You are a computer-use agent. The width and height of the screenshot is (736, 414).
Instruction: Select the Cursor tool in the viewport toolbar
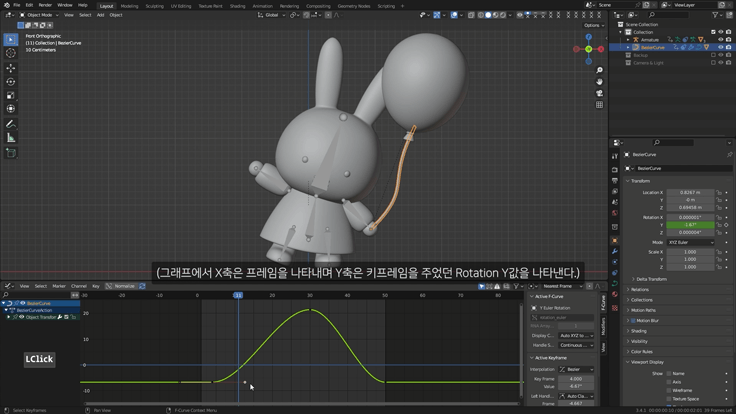point(10,53)
